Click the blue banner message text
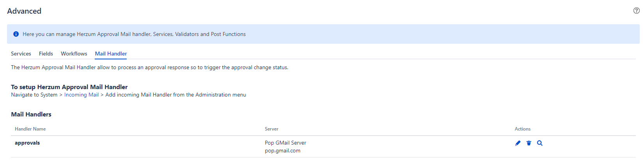 point(134,34)
